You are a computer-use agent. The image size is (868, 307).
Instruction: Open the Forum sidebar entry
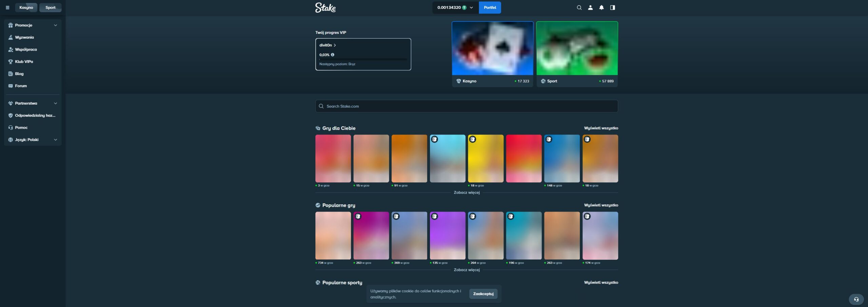point(33,86)
